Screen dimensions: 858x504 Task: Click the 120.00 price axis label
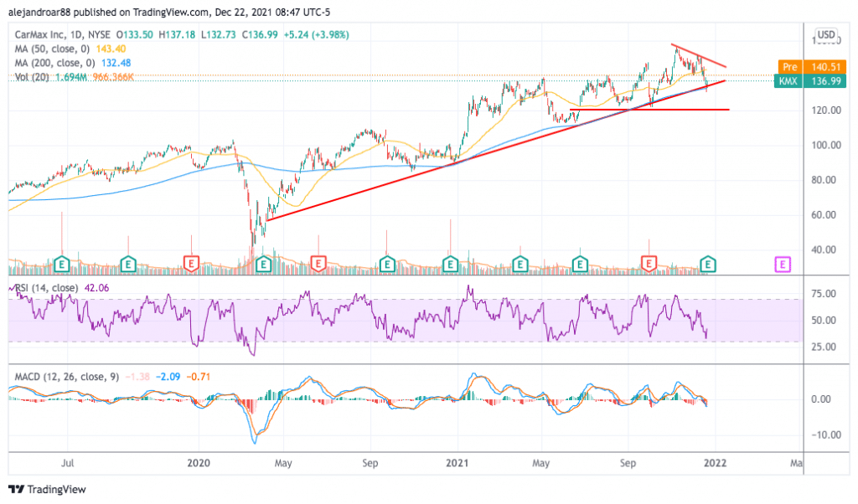pos(826,111)
